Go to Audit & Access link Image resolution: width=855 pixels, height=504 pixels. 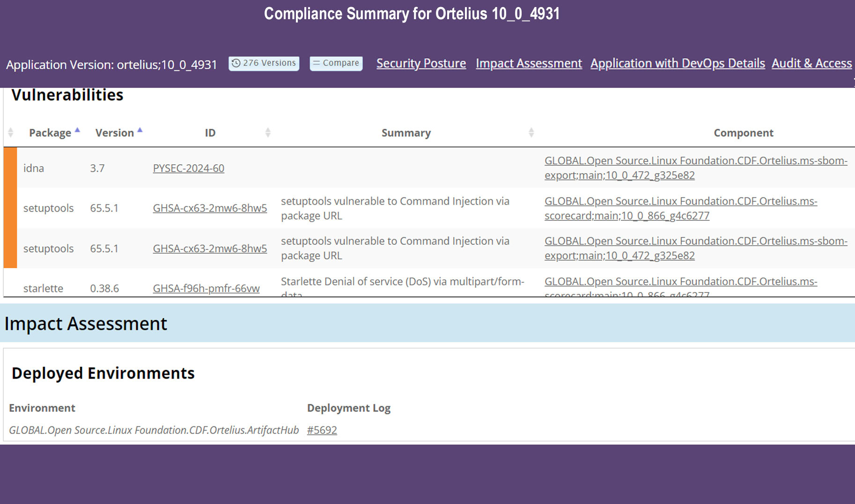coord(811,63)
